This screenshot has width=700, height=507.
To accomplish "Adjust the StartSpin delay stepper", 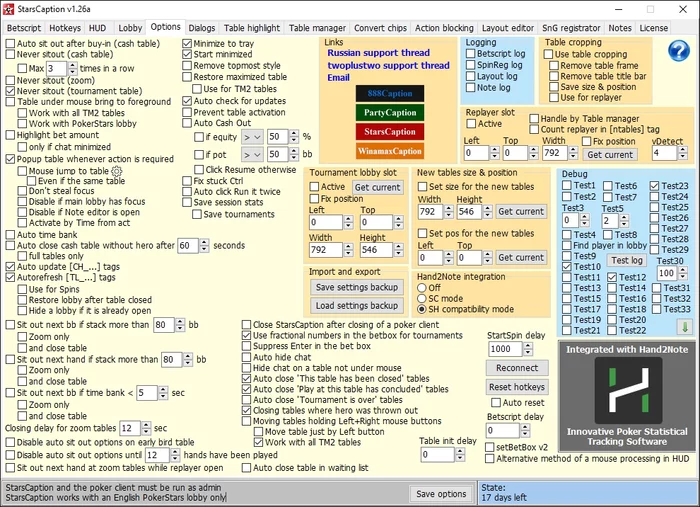I will coord(528,349).
